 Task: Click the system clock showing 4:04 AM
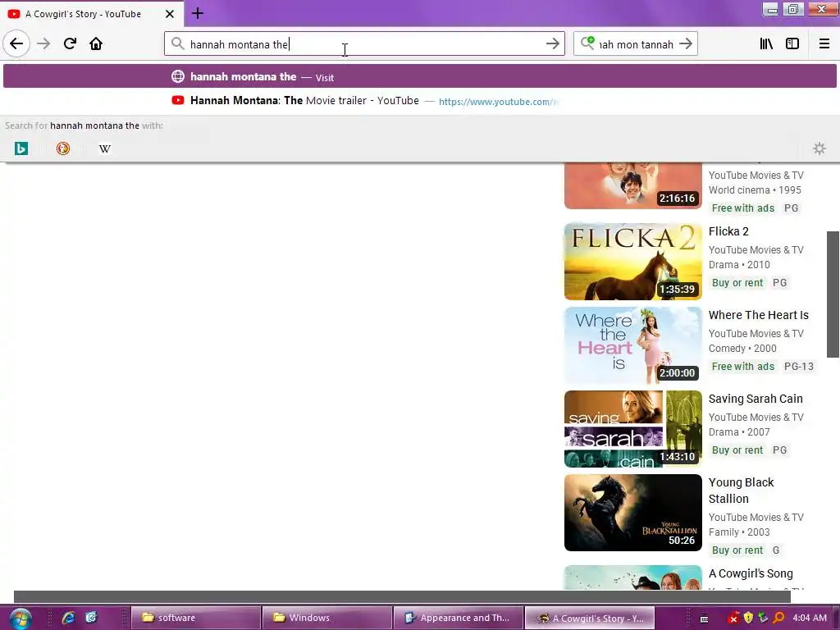(810, 618)
